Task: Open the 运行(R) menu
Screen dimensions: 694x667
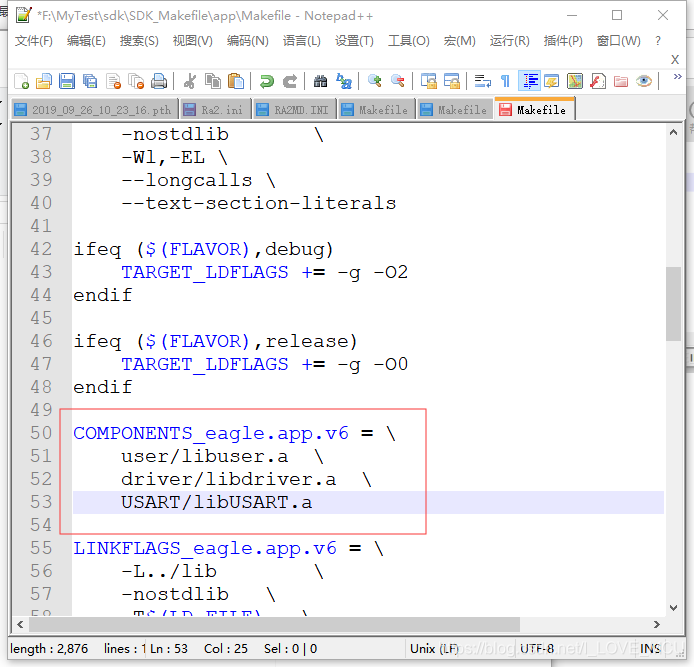Action: (x=509, y=41)
